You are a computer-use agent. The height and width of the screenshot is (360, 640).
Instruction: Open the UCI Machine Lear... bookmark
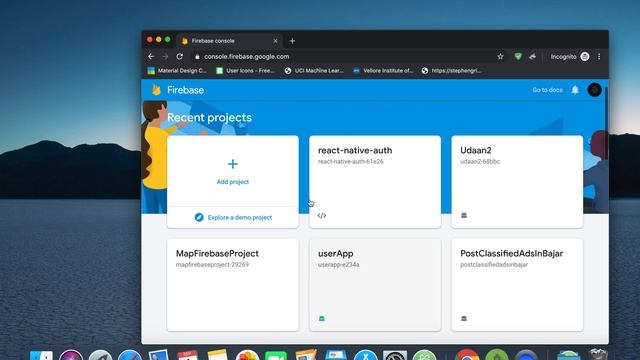click(x=314, y=71)
